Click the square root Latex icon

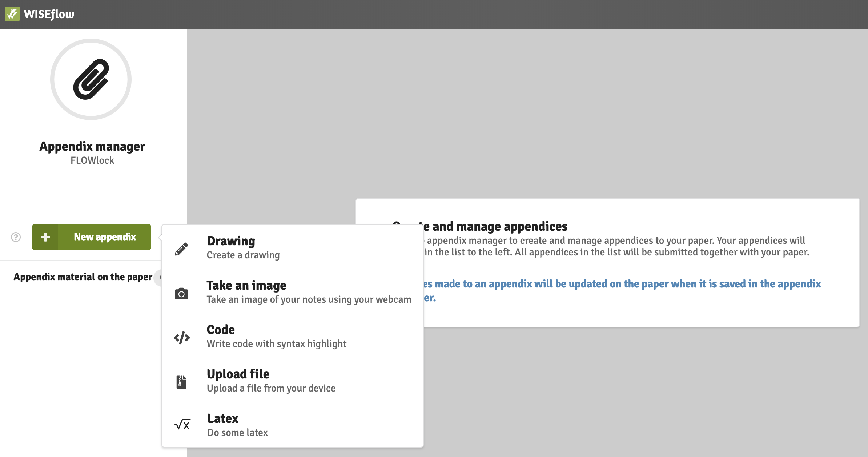[182, 424]
